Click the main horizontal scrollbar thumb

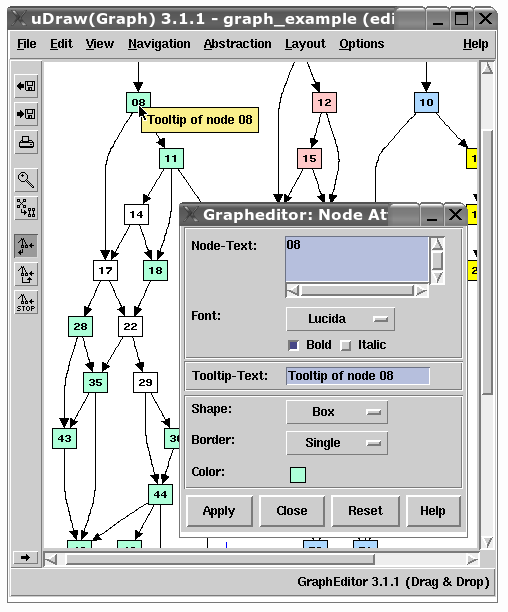point(220,560)
